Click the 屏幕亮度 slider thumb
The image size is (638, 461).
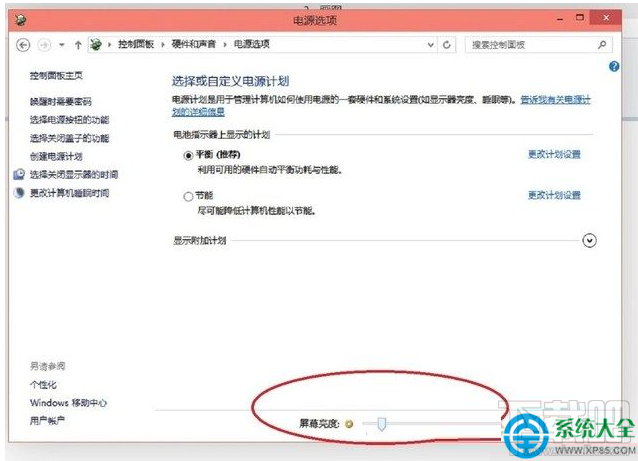pyautogui.click(x=381, y=424)
